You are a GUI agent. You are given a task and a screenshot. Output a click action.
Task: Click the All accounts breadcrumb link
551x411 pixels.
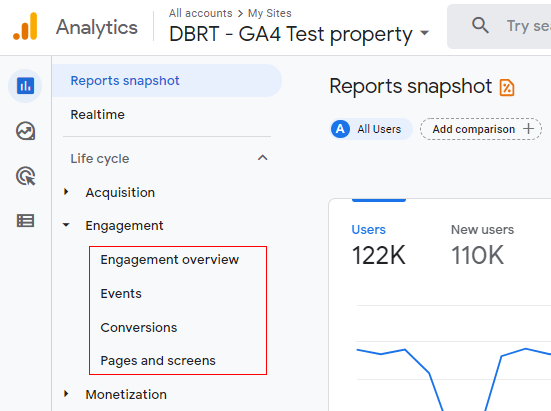[x=200, y=13]
